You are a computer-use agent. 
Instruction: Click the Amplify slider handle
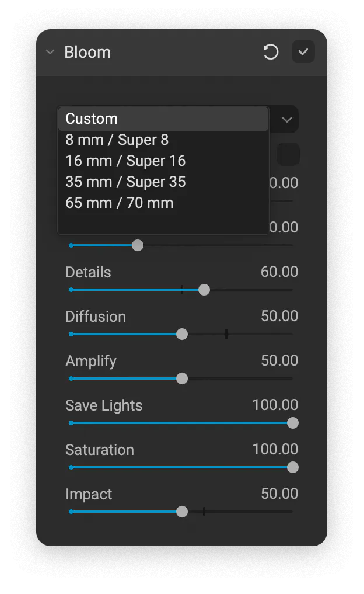[x=182, y=378]
